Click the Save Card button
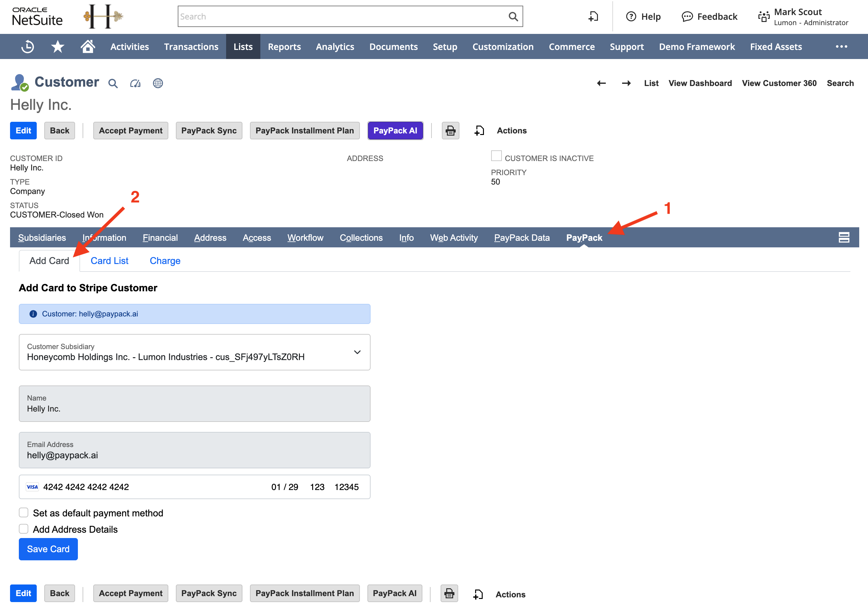The image size is (868, 614). point(48,549)
